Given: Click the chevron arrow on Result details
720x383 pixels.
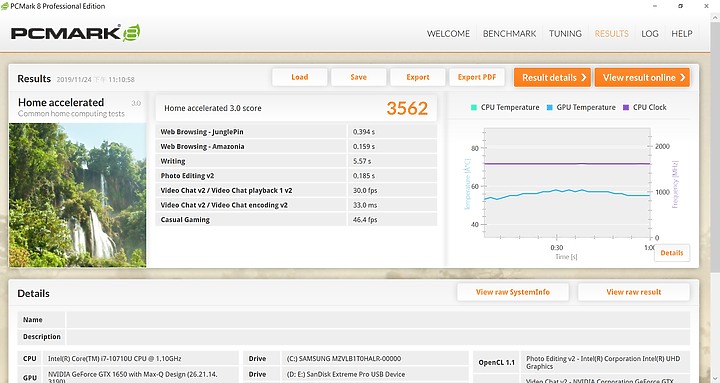Looking at the screenshot, I should tap(584, 77).
